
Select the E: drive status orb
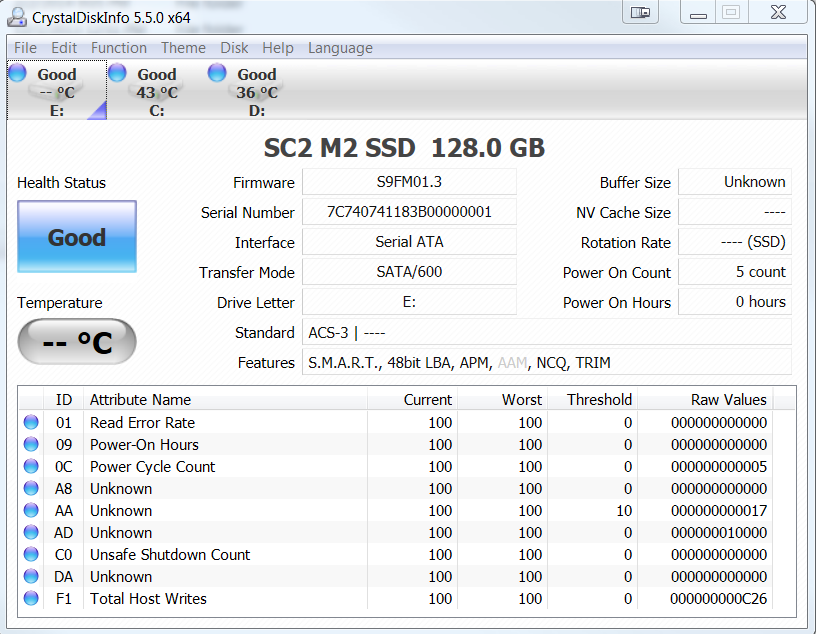(x=17, y=73)
